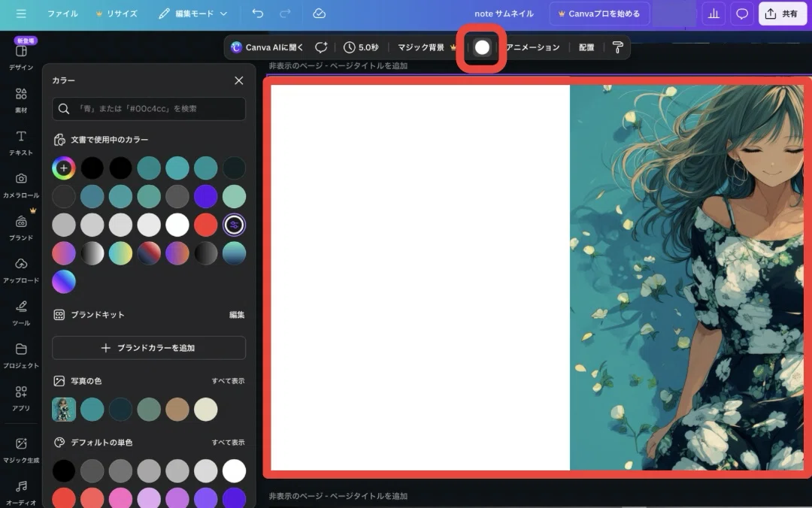Open the オーディオ sidebar item
This screenshot has height=508, width=812.
click(21, 492)
